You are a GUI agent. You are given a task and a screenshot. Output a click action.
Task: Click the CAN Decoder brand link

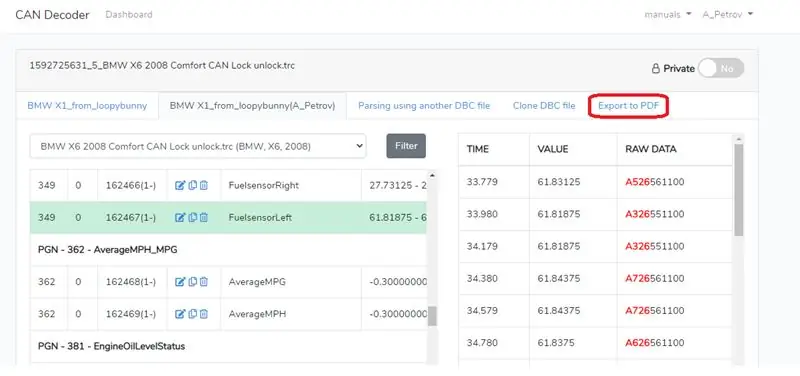(53, 15)
